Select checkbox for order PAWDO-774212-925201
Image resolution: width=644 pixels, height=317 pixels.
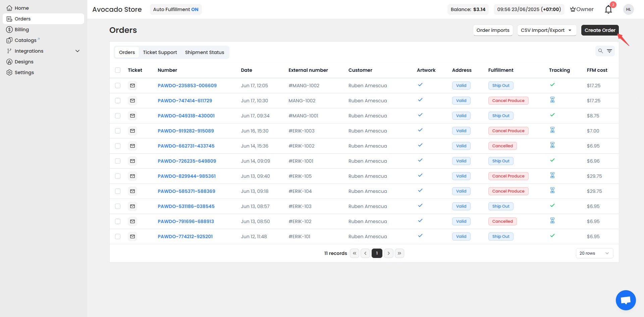[118, 236]
